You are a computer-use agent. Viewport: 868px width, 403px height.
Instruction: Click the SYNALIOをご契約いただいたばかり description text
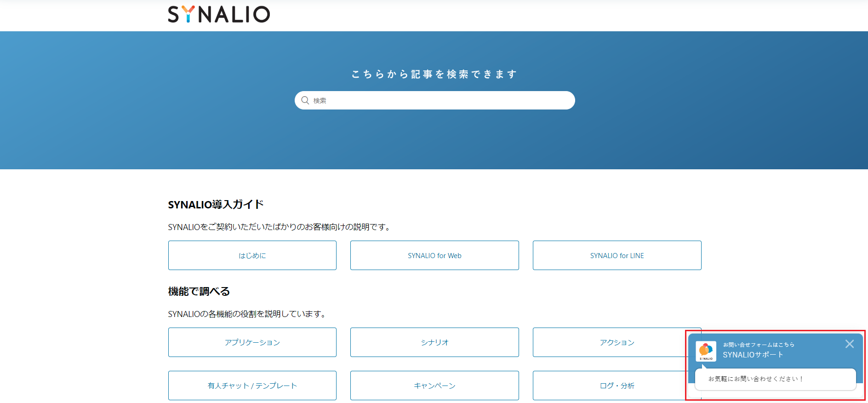[x=279, y=227]
